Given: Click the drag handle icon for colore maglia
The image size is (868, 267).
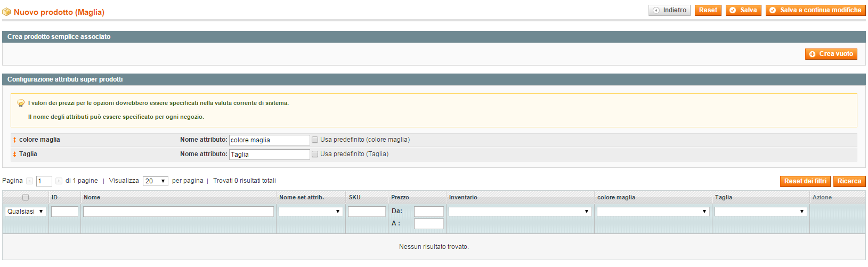Looking at the screenshot, I should coord(14,140).
